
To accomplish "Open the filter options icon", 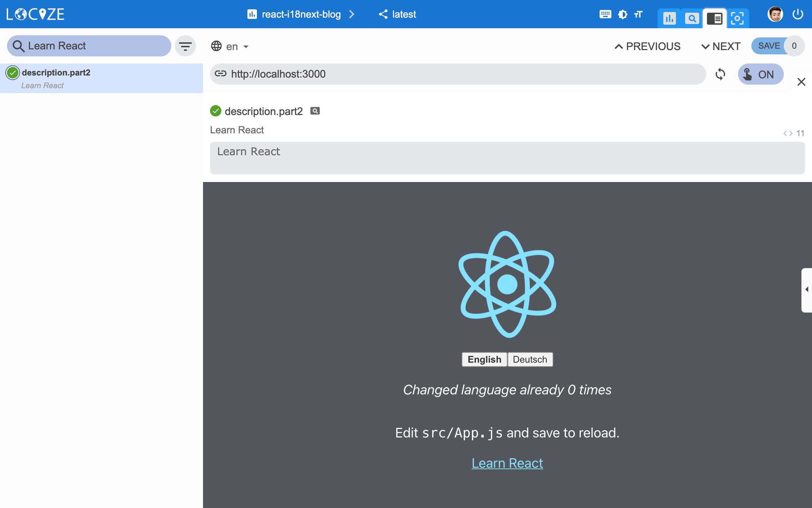I will pos(185,46).
